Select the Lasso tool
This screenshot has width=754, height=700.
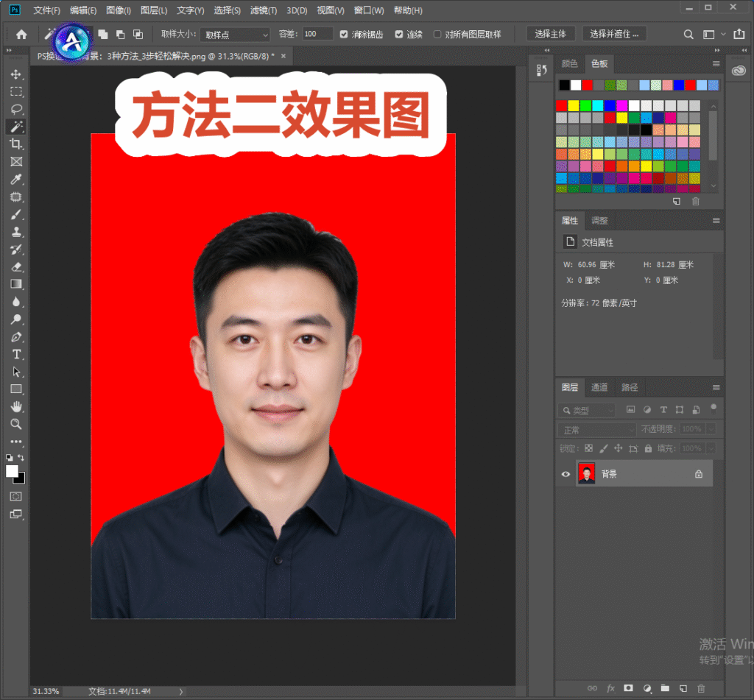tap(16, 109)
